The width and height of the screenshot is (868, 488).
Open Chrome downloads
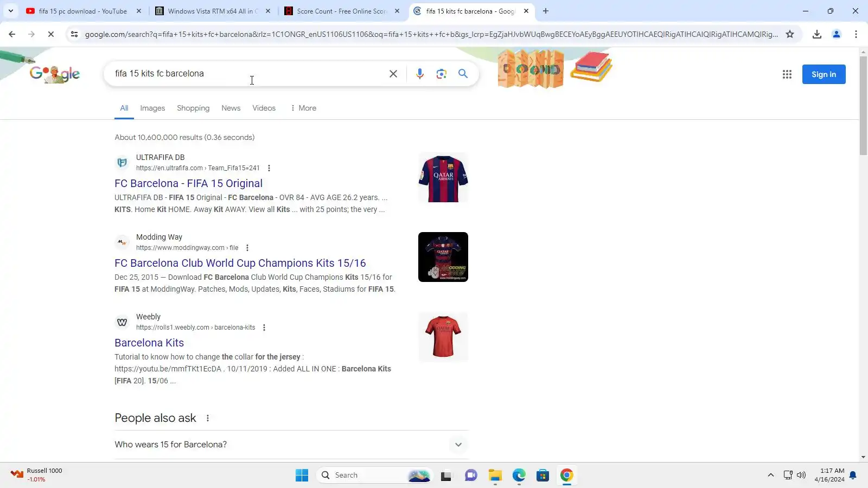click(x=817, y=34)
